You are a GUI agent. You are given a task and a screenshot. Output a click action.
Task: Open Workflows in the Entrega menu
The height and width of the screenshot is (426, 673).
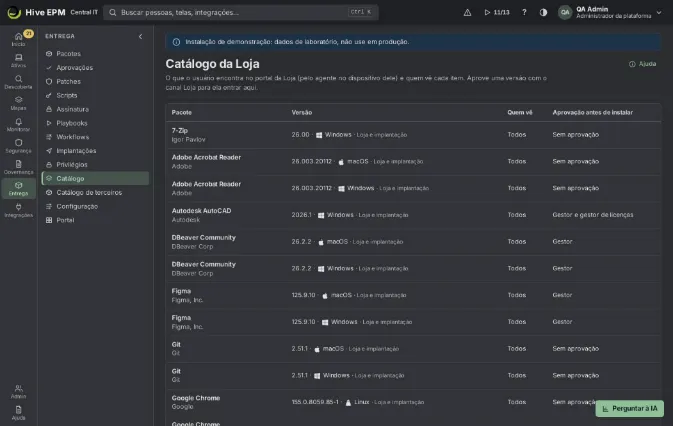click(95, 137)
